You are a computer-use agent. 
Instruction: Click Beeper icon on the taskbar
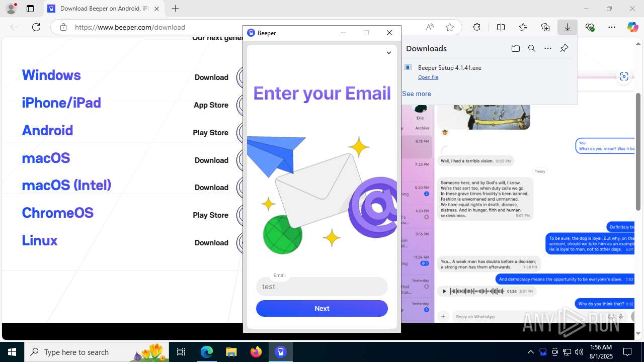[x=280, y=352]
